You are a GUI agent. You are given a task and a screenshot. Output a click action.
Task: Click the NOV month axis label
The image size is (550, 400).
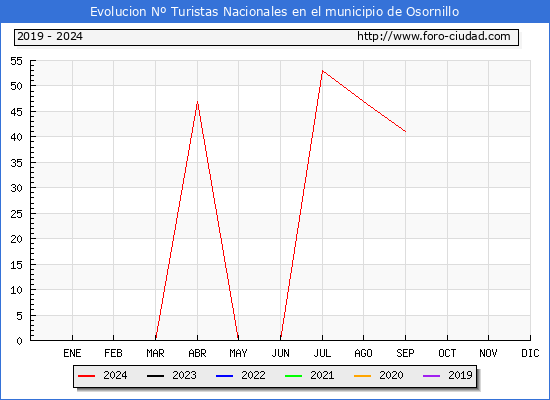[488, 353]
